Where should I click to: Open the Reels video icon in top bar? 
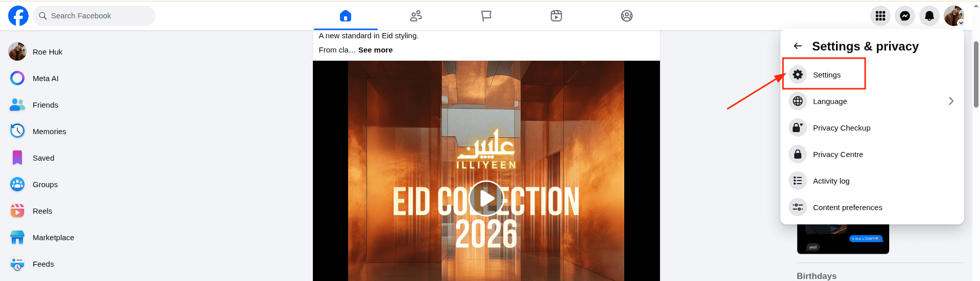[x=556, y=16]
